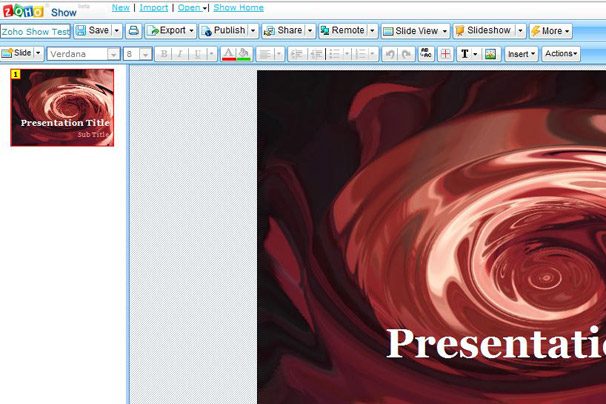The height and width of the screenshot is (404, 606).
Task: Click the Show product label
Action: coord(64,12)
